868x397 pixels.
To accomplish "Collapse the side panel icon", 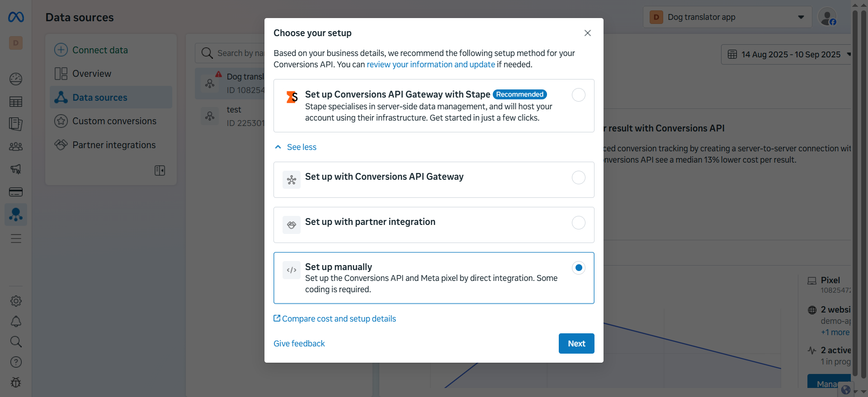I will pyautogui.click(x=160, y=170).
